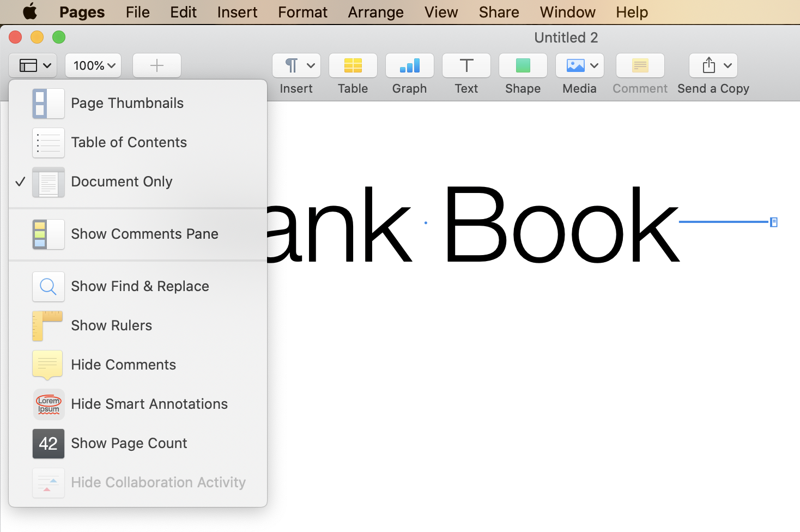Open the Apple menu
800x532 pixels.
(30, 11)
